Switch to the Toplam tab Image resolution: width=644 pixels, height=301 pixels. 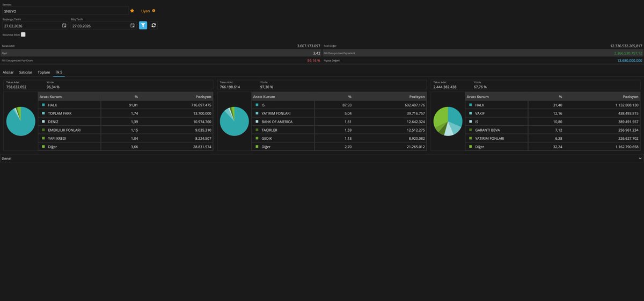(x=43, y=72)
